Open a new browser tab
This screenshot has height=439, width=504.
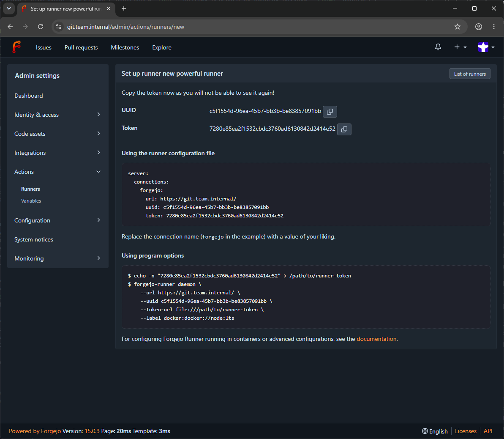(x=124, y=9)
